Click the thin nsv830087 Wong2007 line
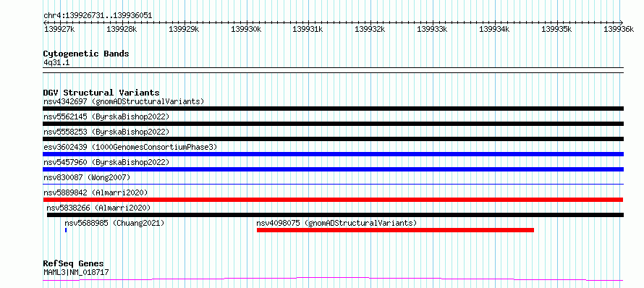Image resolution: width=644 pixels, height=288 pixels. click(x=333, y=184)
